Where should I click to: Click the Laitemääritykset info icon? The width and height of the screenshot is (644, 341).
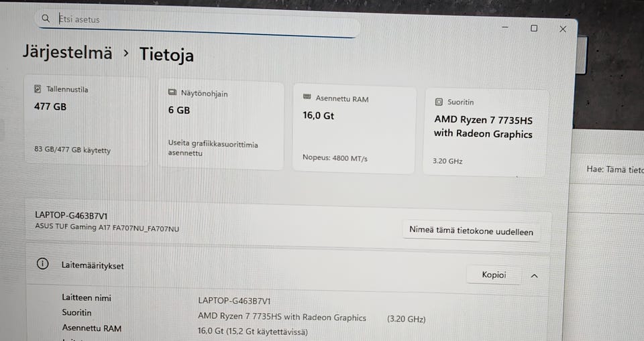click(x=42, y=263)
